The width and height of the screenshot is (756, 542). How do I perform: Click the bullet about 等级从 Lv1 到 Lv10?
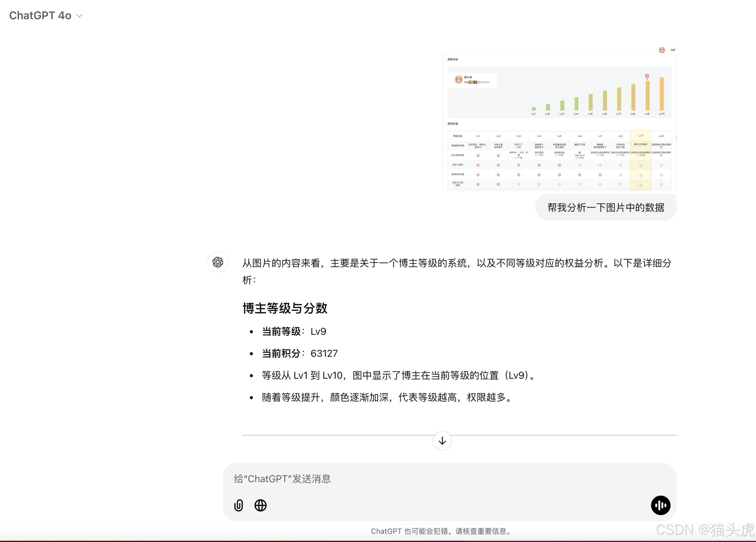click(x=399, y=376)
